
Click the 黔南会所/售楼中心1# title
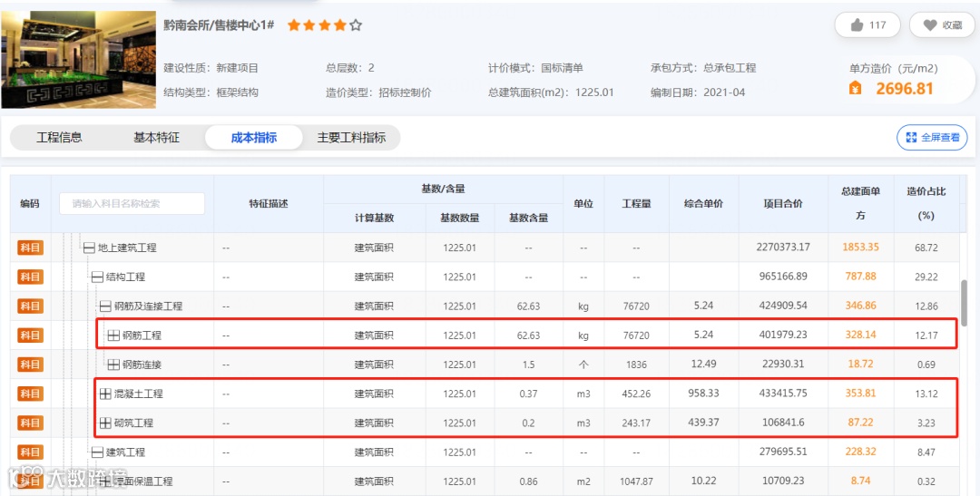tap(219, 25)
